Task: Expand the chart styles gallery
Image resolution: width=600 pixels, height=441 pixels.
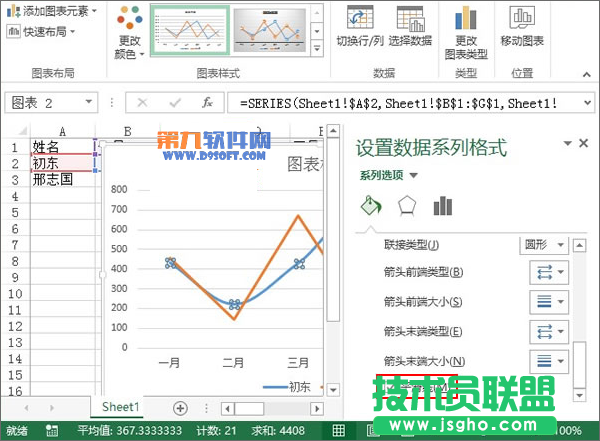Action: [x=317, y=49]
